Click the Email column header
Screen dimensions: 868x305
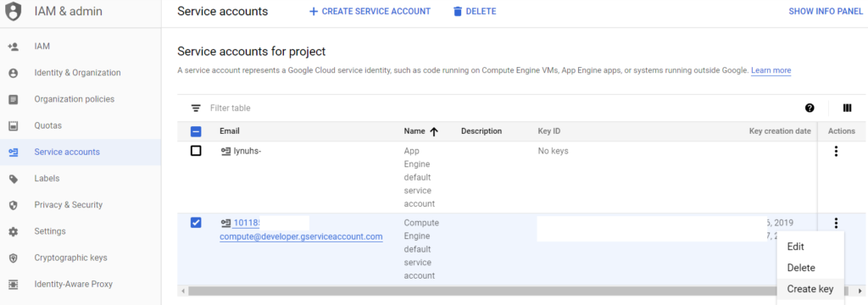click(230, 131)
